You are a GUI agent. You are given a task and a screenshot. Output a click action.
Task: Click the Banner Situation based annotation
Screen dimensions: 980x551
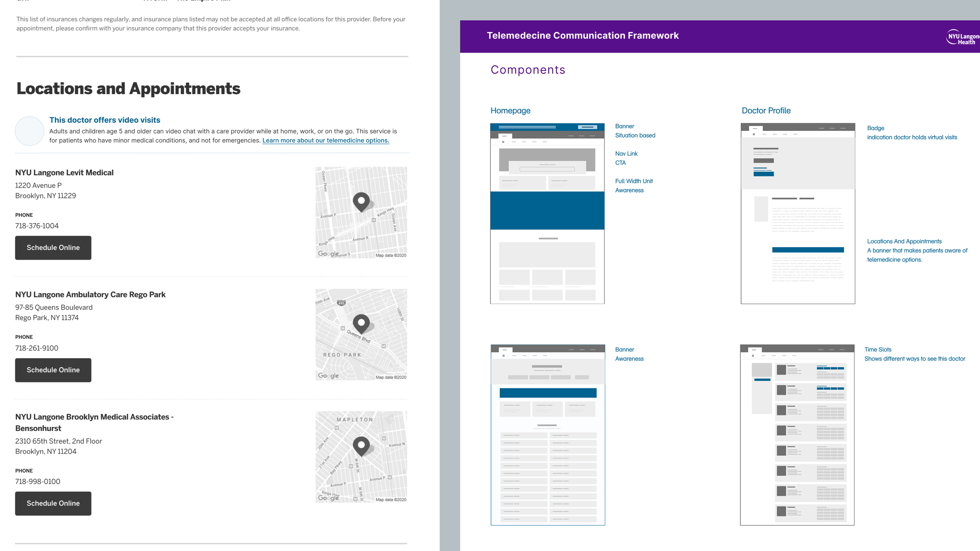(635, 131)
